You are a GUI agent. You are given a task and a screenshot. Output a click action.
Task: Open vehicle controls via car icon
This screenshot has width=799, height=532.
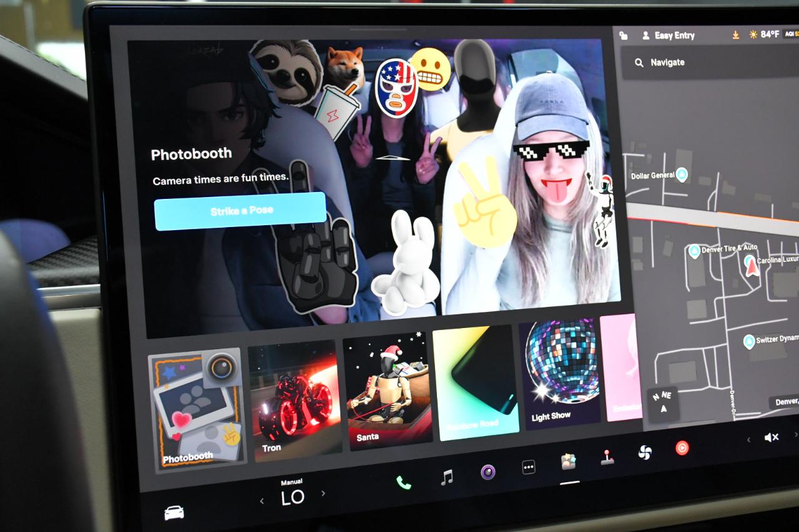[x=174, y=513]
